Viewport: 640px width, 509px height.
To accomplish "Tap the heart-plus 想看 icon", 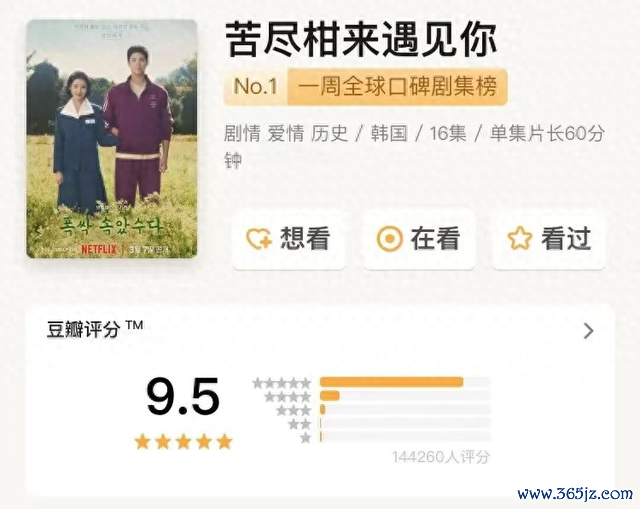I will [259, 238].
